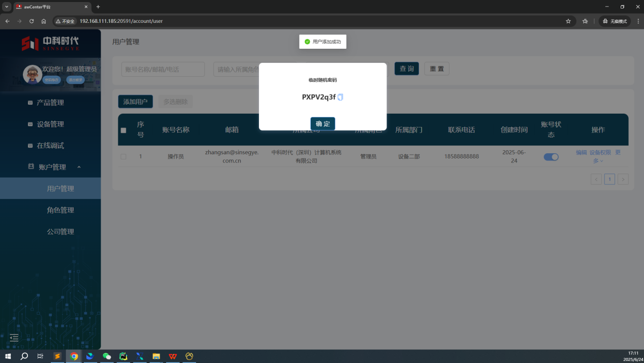Click the email zhangsan@sinsegye.com.cn cell
The height and width of the screenshot is (363, 644).
pos(232,156)
